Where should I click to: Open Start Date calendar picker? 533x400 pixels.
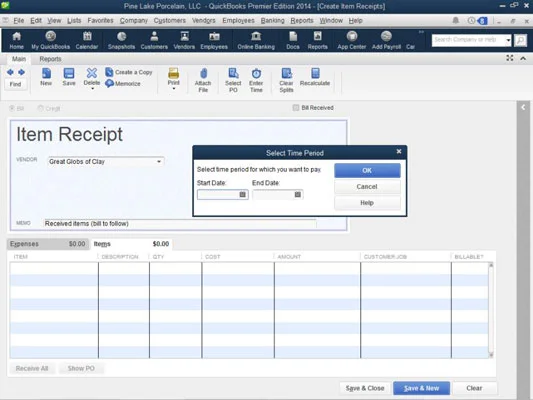(x=242, y=194)
